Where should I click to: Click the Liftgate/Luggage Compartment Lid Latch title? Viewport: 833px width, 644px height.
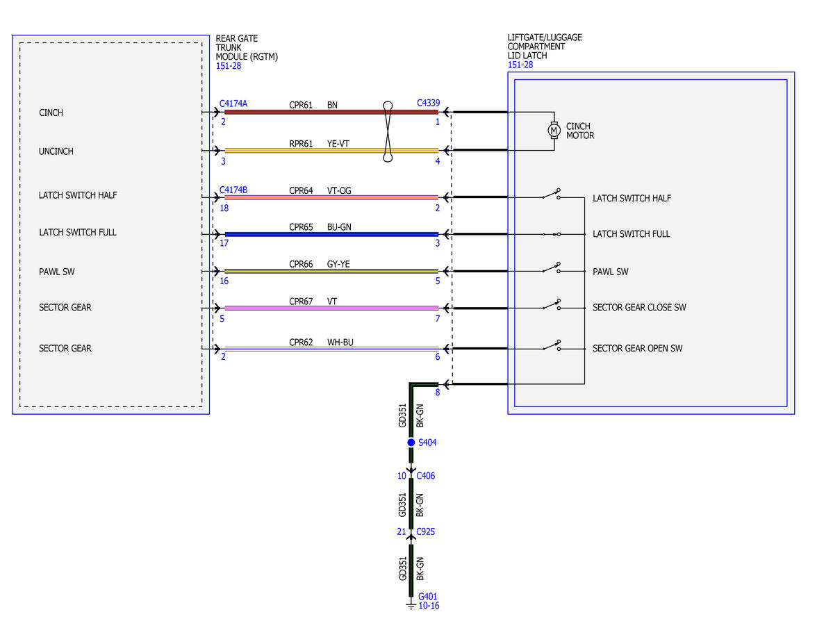[x=545, y=47]
